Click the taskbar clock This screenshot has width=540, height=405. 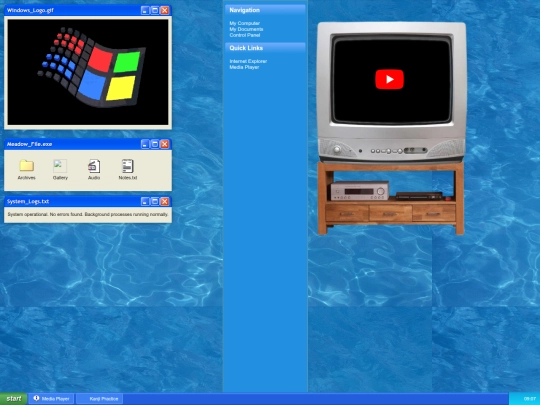[530, 399]
